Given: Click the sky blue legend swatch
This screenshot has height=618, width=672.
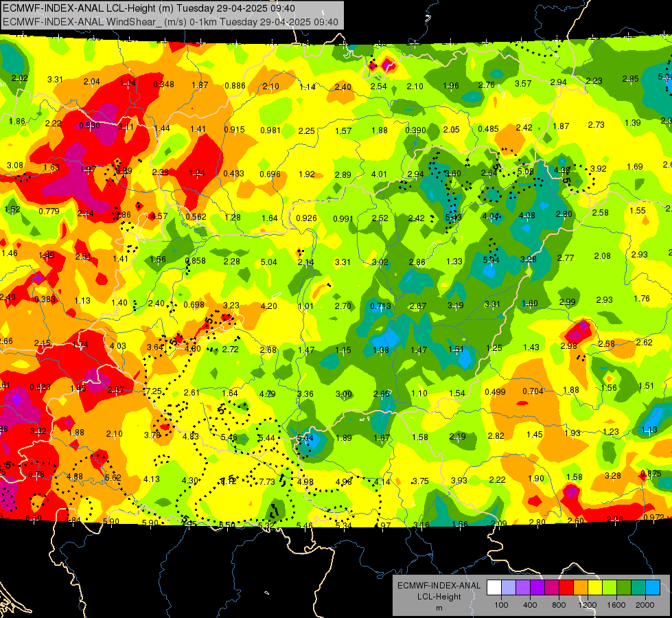Looking at the screenshot, I should click(x=653, y=588).
